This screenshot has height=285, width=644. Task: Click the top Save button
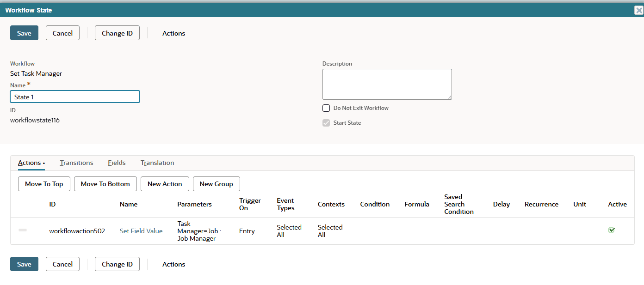tap(24, 33)
